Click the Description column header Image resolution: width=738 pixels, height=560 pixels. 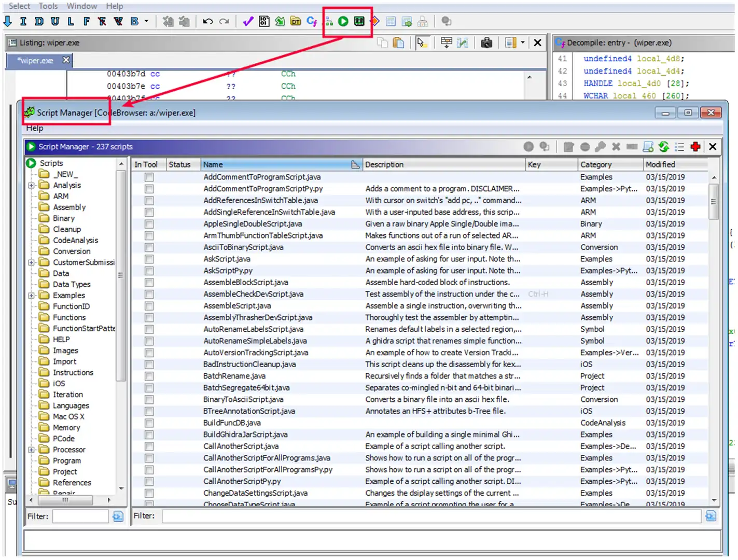pos(443,164)
